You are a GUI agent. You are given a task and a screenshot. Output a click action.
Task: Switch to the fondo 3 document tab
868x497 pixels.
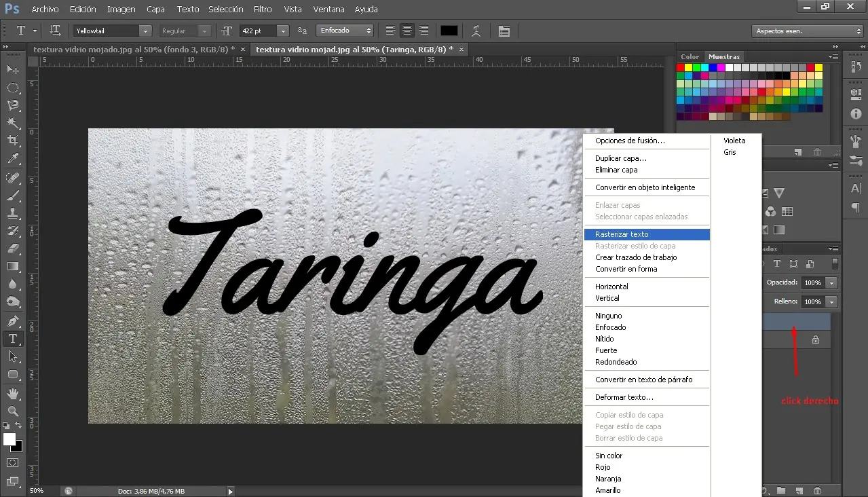[x=134, y=50]
